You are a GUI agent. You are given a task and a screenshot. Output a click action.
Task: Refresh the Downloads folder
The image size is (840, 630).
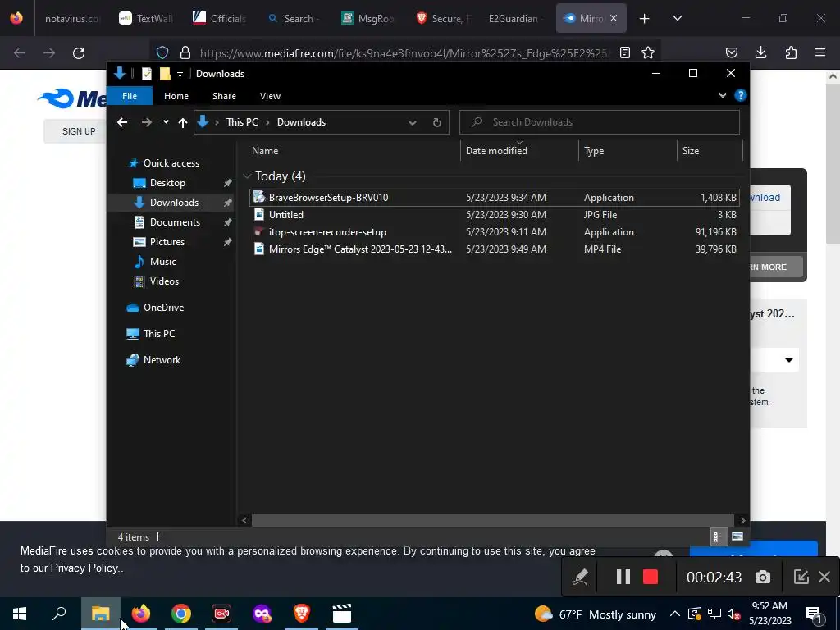(x=437, y=123)
